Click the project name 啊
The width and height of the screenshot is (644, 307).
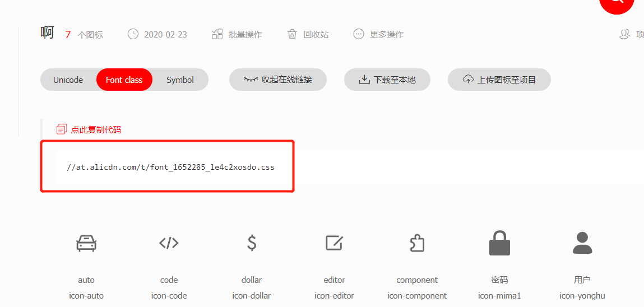tap(47, 32)
